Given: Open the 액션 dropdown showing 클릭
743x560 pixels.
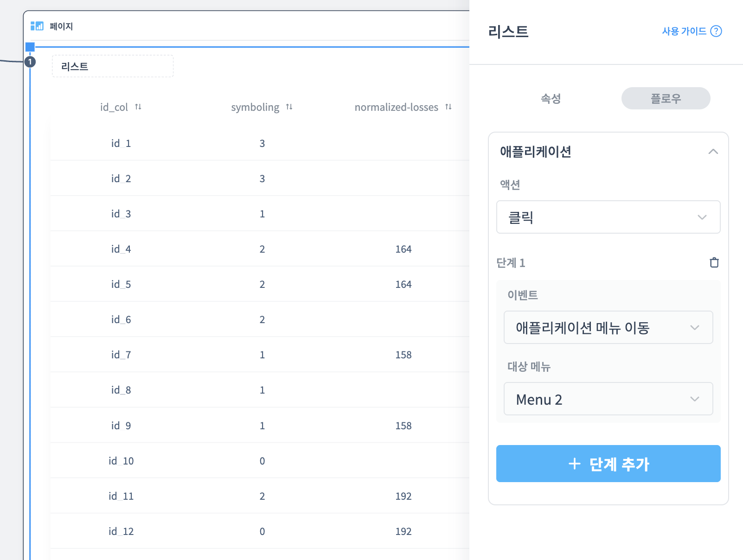Looking at the screenshot, I should click(x=608, y=217).
